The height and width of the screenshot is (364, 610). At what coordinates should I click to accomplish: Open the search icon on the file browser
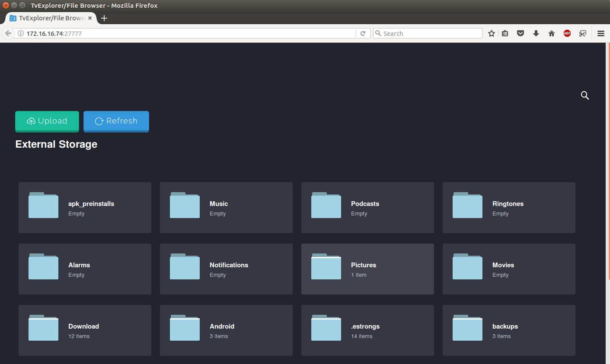point(585,95)
